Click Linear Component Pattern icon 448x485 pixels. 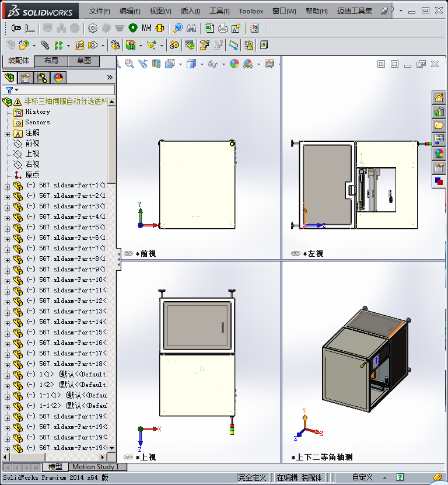58,45
